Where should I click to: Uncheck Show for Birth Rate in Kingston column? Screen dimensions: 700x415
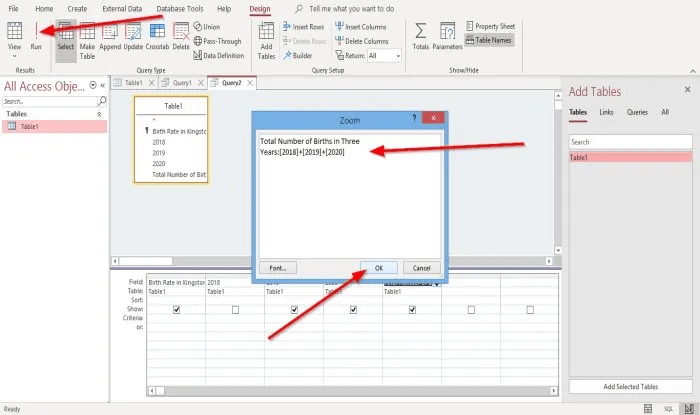click(176, 310)
